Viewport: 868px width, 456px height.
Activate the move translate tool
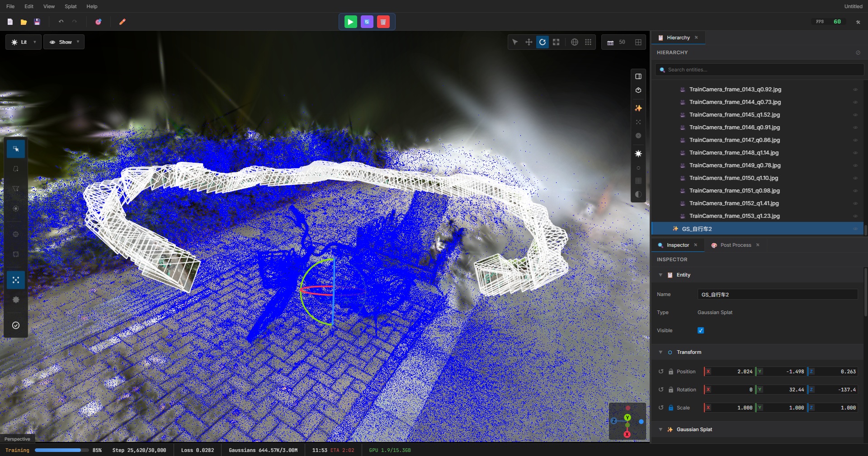[x=528, y=42]
